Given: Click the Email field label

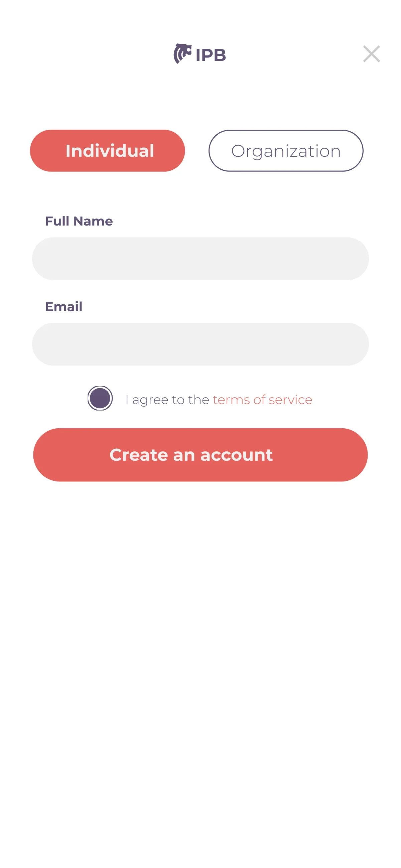Looking at the screenshot, I should click(64, 307).
